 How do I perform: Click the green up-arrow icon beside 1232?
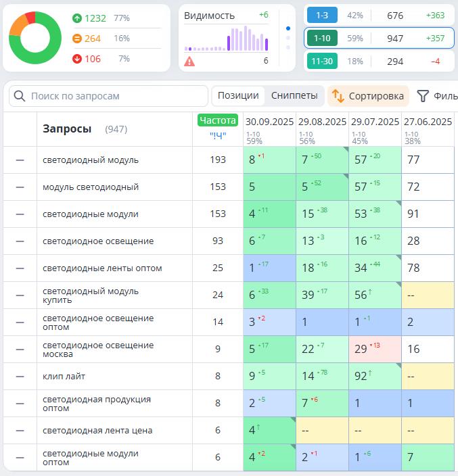[76, 18]
